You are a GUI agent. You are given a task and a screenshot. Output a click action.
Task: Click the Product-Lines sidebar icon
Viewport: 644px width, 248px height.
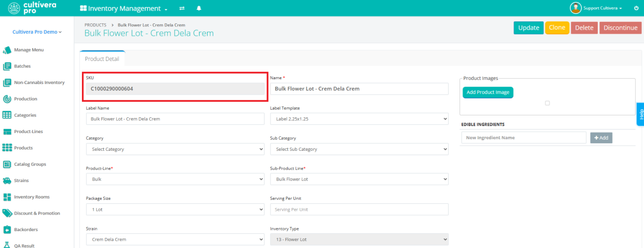(x=7, y=131)
